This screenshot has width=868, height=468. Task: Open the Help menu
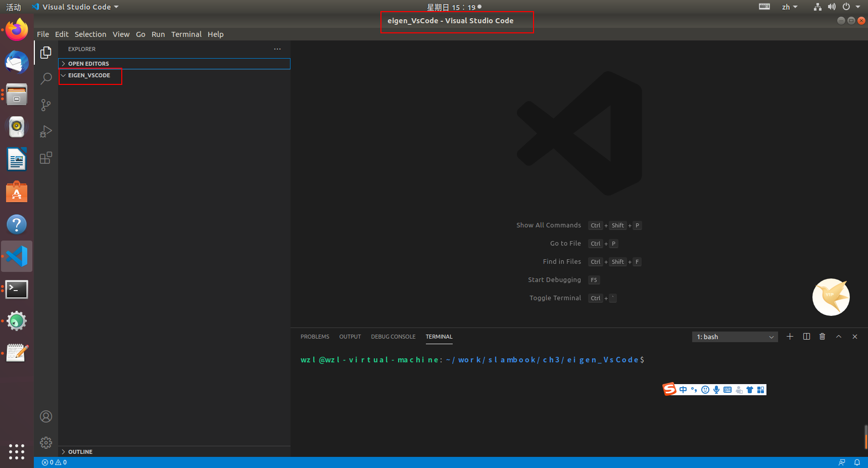[x=215, y=34]
